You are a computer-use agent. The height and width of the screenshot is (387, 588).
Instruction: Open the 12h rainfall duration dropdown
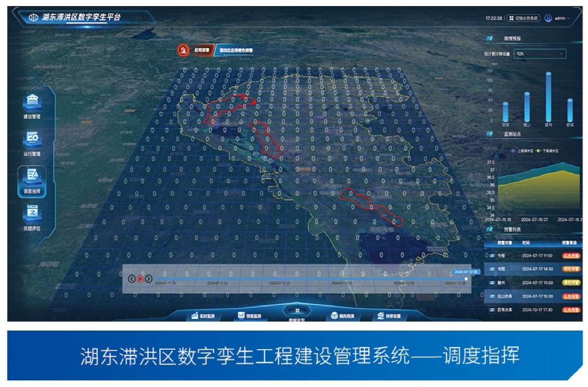pyautogui.click(x=539, y=54)
